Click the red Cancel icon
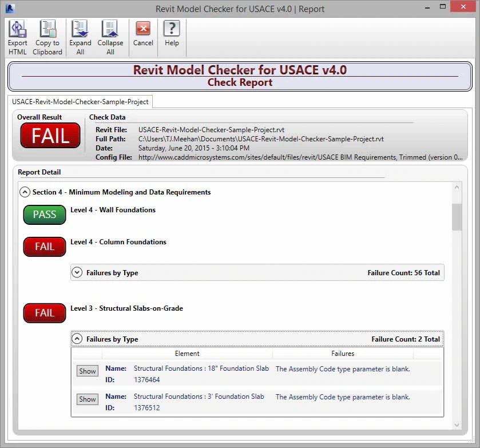The width and height of the screenshot is (480, 448). (x=143, y=30)
